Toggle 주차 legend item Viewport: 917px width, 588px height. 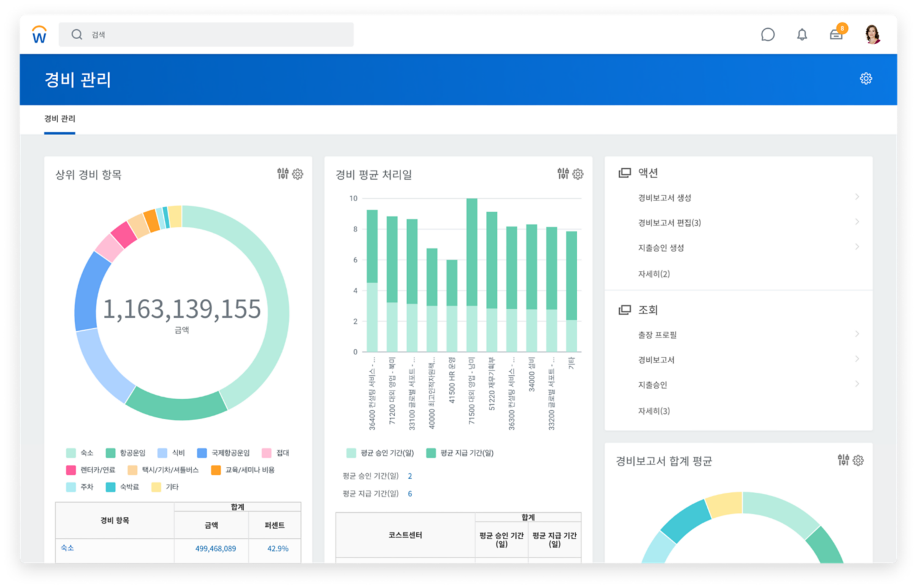pos(80,487)
